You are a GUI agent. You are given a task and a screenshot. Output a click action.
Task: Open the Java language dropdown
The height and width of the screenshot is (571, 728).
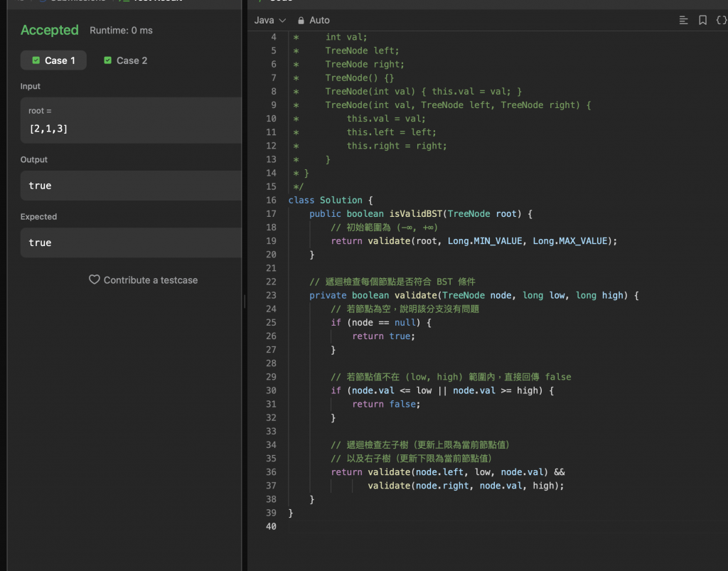pyautogui.click(x=269, y=21)
